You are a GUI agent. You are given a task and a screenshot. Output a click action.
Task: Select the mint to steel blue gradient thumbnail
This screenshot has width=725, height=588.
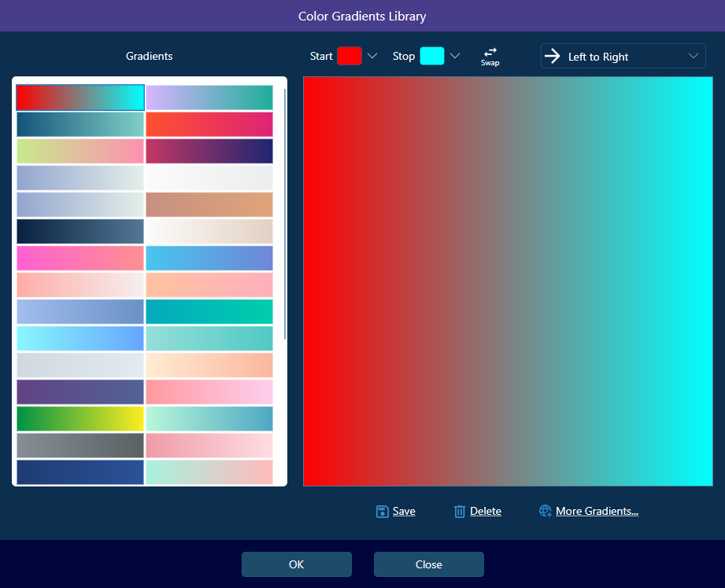[x=209, y=419]
